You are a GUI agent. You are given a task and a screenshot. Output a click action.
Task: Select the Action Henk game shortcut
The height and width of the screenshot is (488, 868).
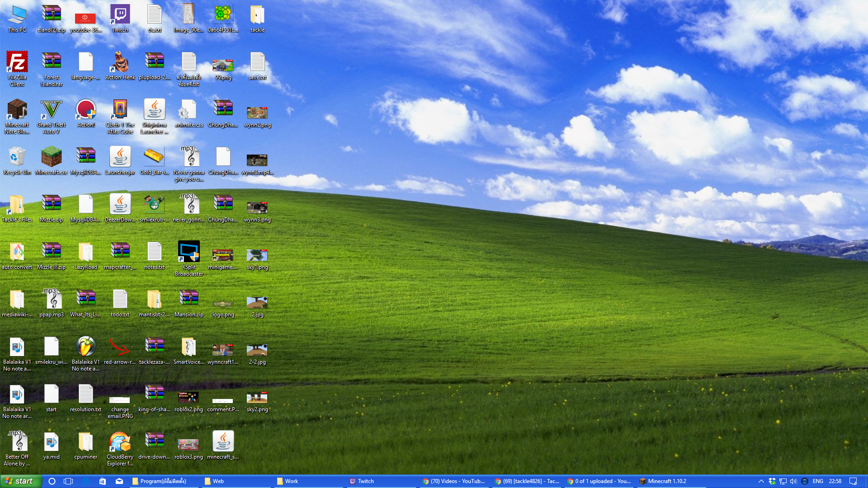120,66
